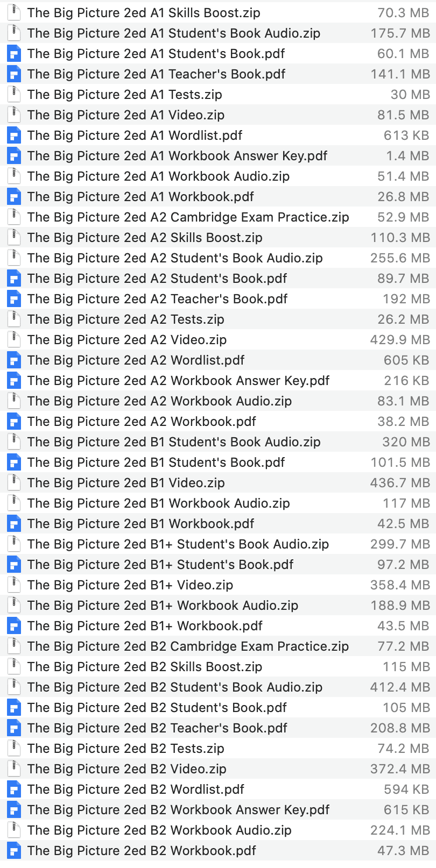
Task: Click the PDF icon beside B2 Wordlist.pdf
Action: (x=14, y=789)
